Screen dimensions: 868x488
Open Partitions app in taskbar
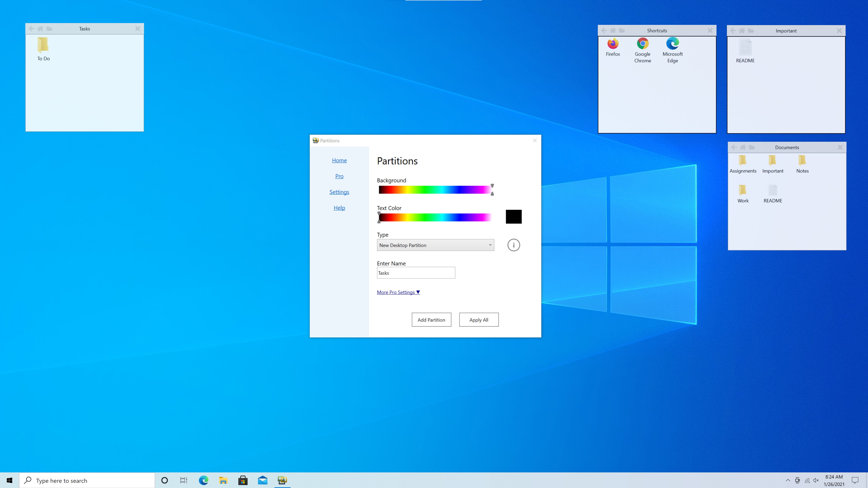pyautogui.click(x=282, y=480)
